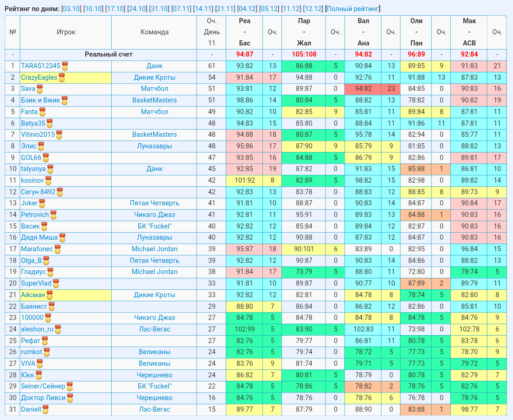The height and width of the screenshot is (420, 513).
Task: Switch to the 12.12 rating day
Action: click(313, 9)
